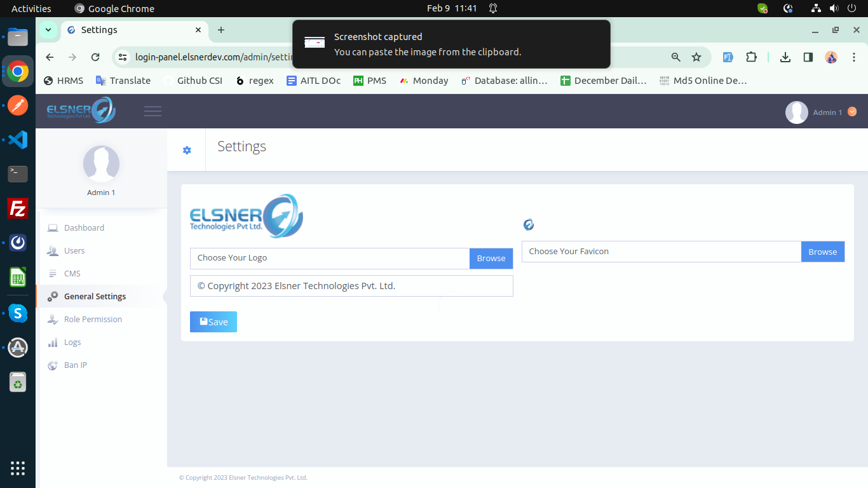
Task: Click the General Settings wrench icon
Action: click(52, 296)
